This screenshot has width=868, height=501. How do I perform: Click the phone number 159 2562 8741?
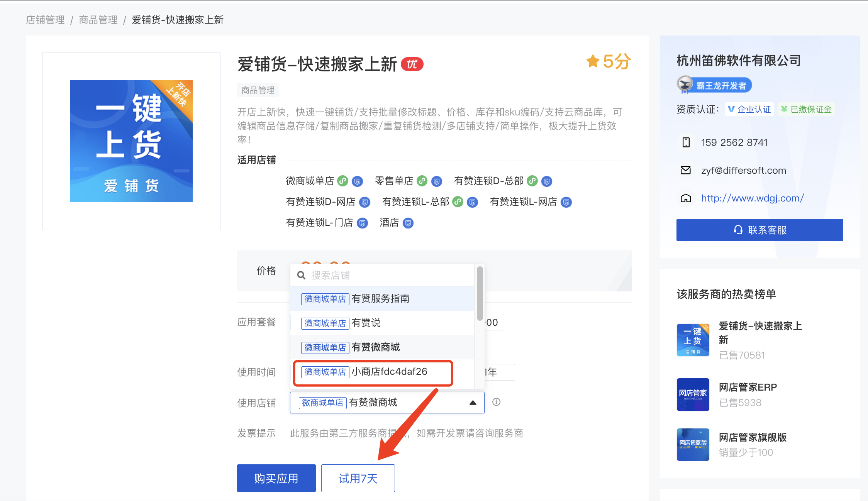tap(734, 142)
